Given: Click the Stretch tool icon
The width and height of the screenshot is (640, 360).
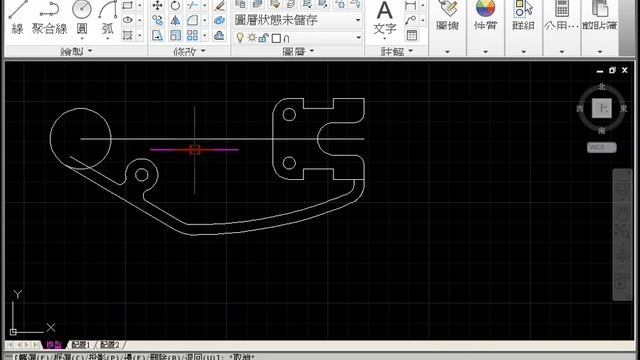Looking at the screenshot, I should [158, 35].
